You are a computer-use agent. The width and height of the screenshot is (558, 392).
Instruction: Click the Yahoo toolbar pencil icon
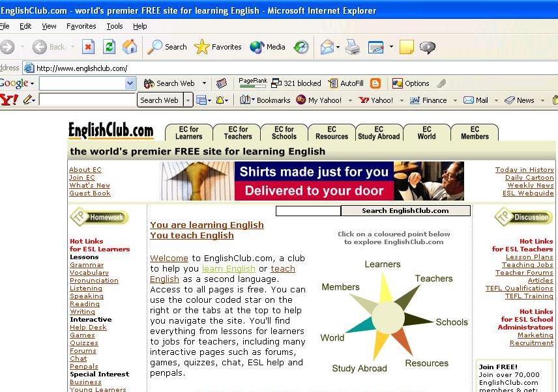(28, 100)
